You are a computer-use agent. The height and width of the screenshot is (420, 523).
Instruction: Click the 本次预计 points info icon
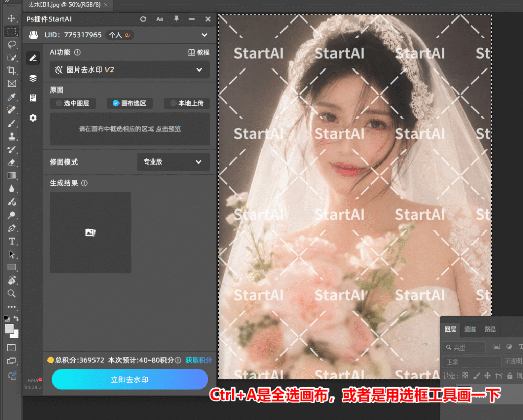click(178, 360)
